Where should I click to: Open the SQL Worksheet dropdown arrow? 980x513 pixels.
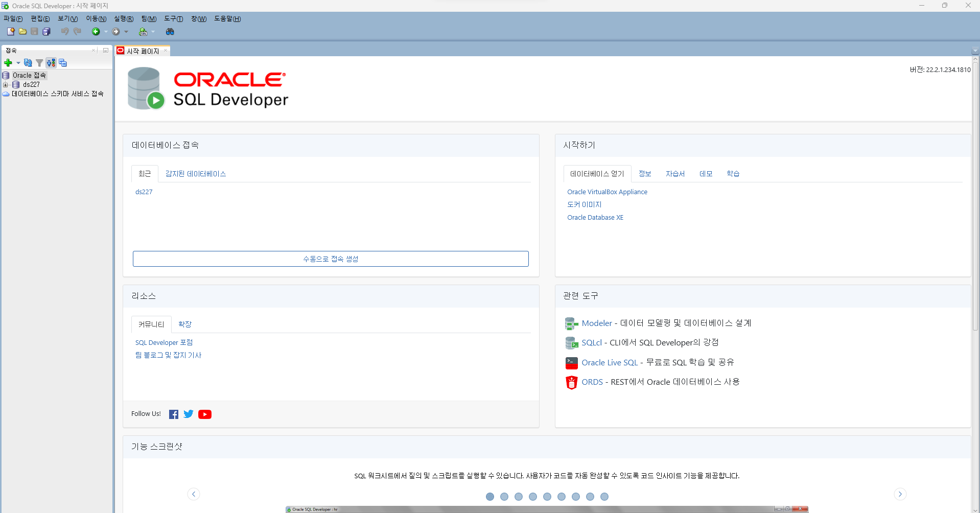coord(153,32)
